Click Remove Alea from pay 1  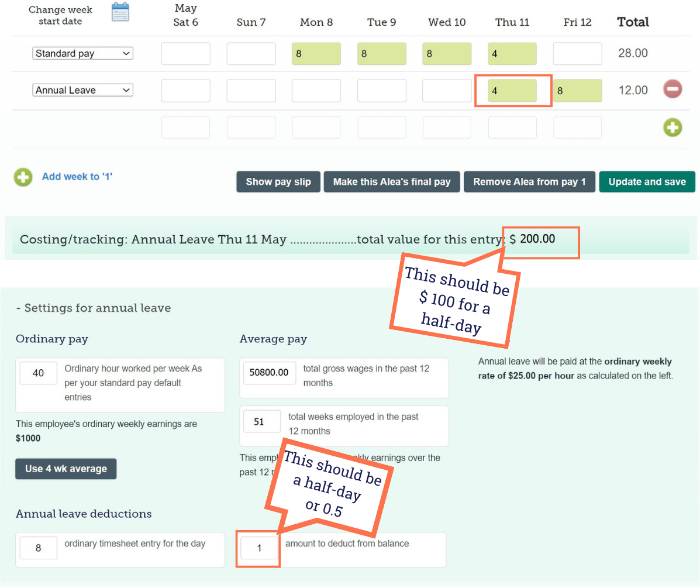(529, 181)
